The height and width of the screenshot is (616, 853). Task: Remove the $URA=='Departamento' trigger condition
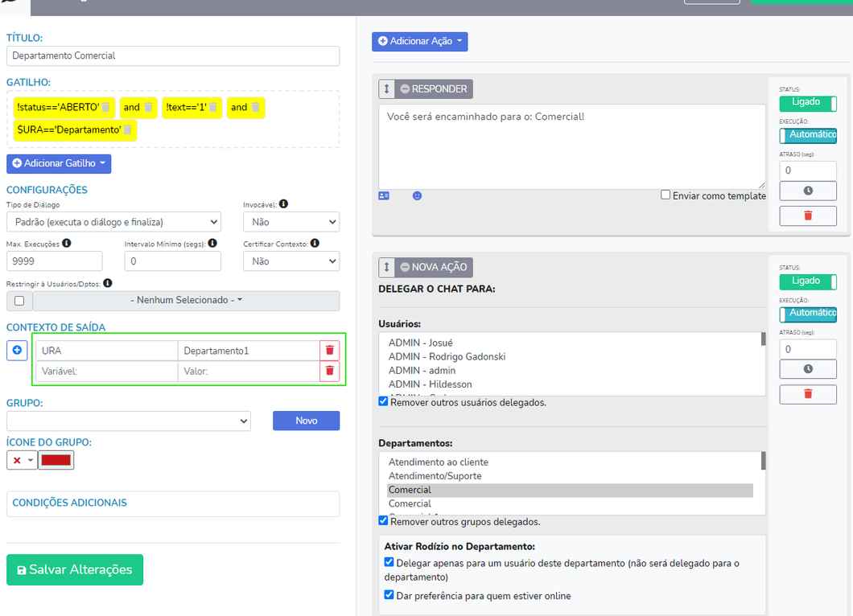pyautogui.click(x=127, y=129)
